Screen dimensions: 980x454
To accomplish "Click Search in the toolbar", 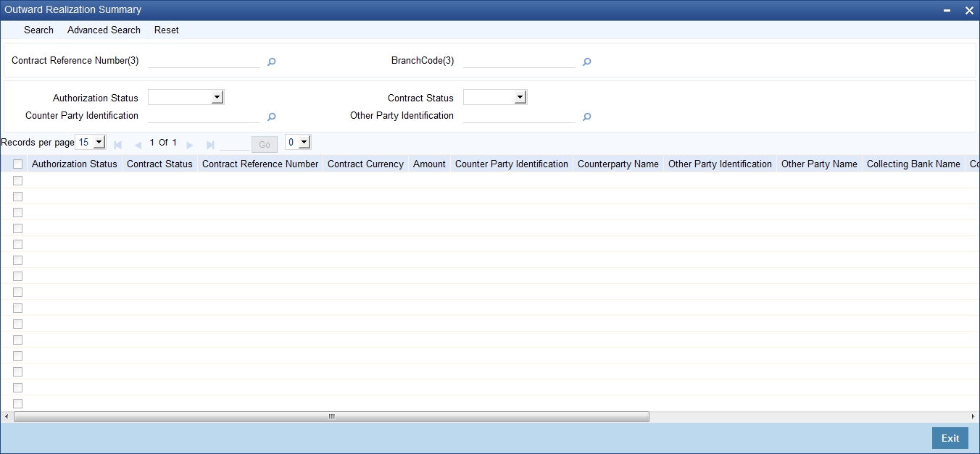I will pos(38,30).
